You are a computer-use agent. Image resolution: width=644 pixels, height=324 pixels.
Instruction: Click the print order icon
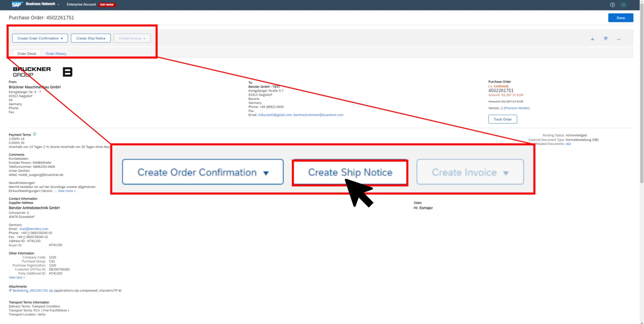606,38
